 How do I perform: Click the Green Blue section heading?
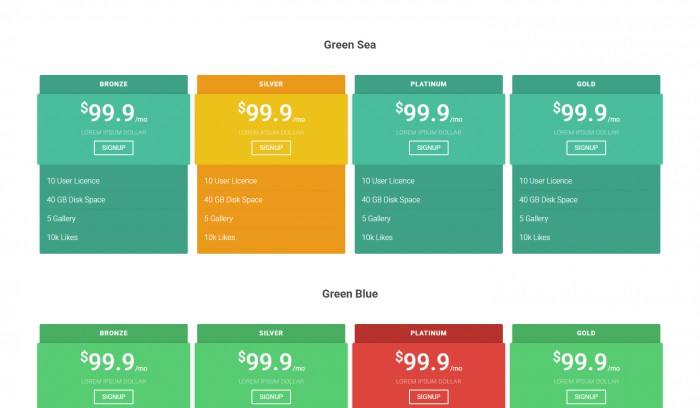(x=350, y=294)
